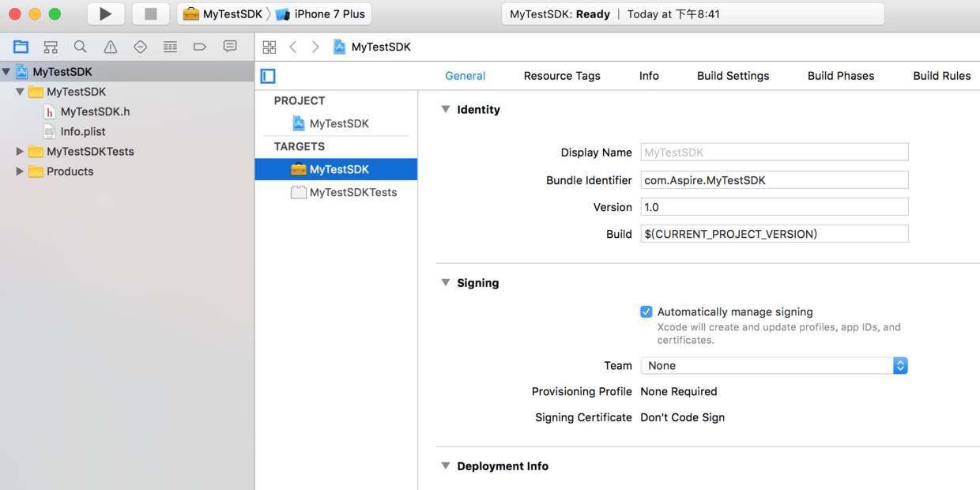
Task: Open Info.plist in the navigator
Action: coord(83,131)
